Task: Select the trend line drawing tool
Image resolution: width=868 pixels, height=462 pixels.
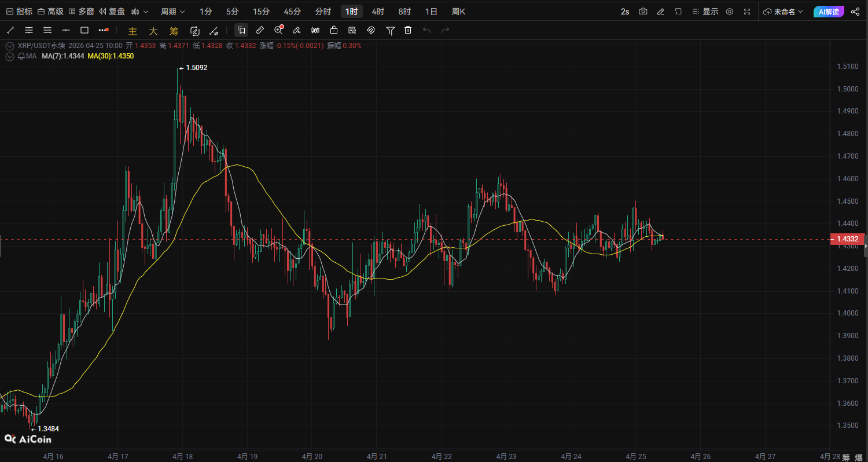Action: [x=10, y=30]
